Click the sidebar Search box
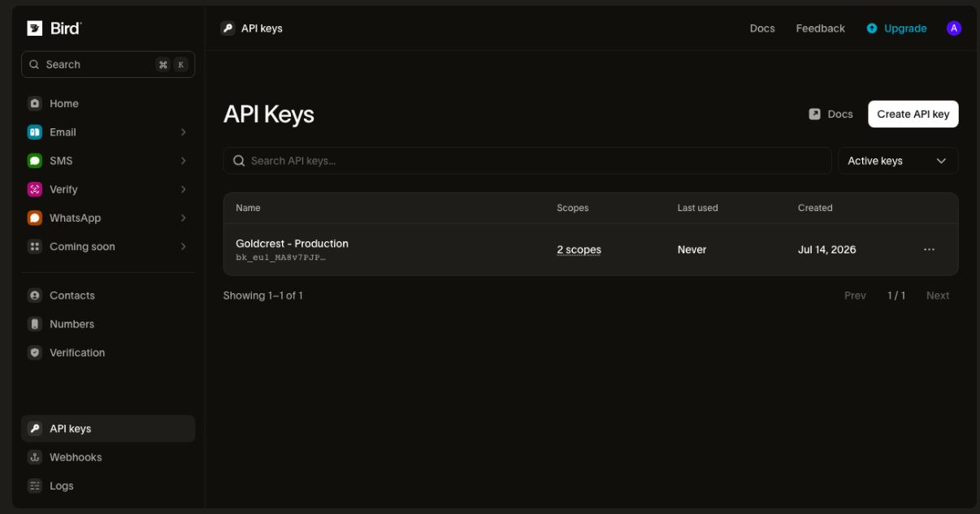The image size is (980, 514). (108, 65)
